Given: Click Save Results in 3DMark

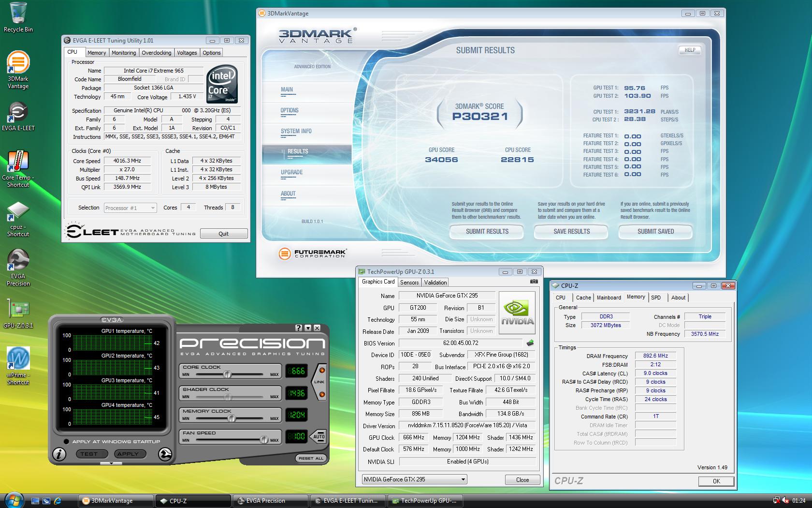Looking at the screenshot, I should click(x=571, y=232).
